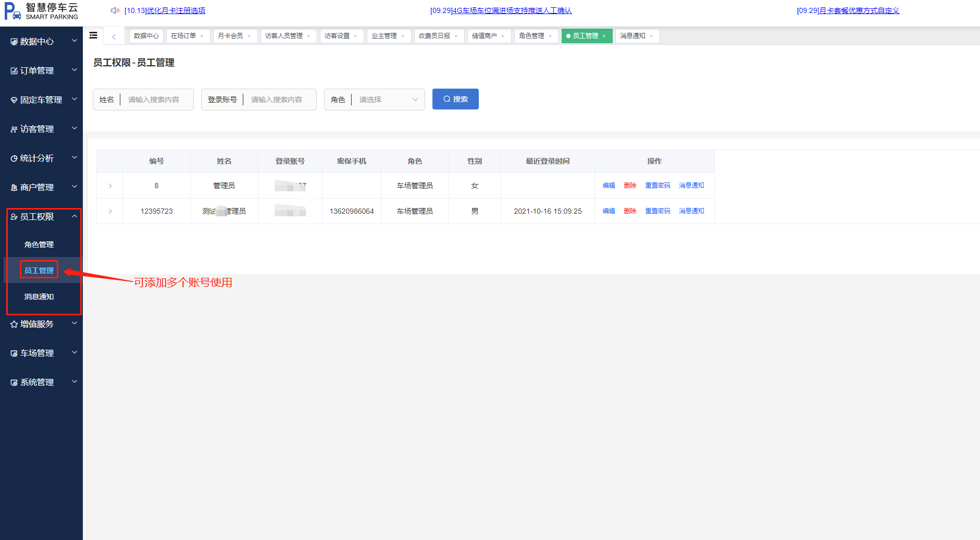Viewport: 980px width, 540px height.
Task: Click the blue 搜索 button
Action: (455, 99)
